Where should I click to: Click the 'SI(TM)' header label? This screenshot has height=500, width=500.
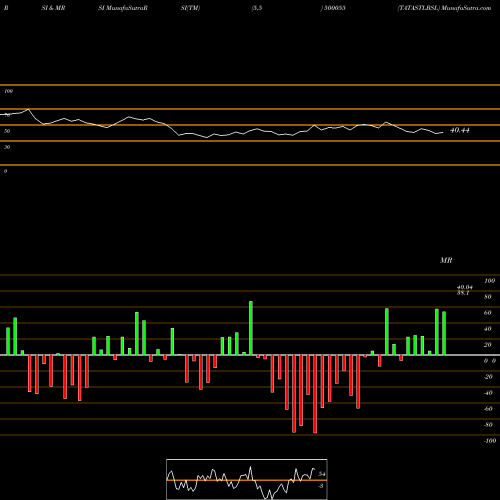[190, 8]
